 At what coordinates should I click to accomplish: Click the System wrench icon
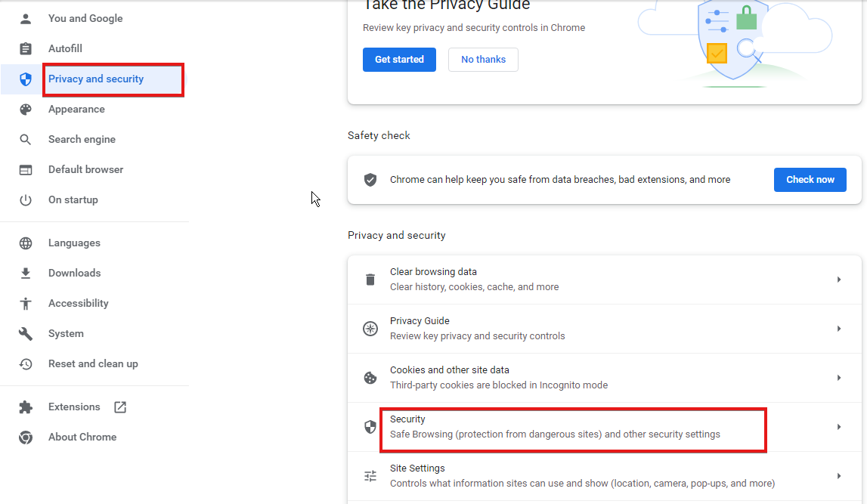click(26, 334)
